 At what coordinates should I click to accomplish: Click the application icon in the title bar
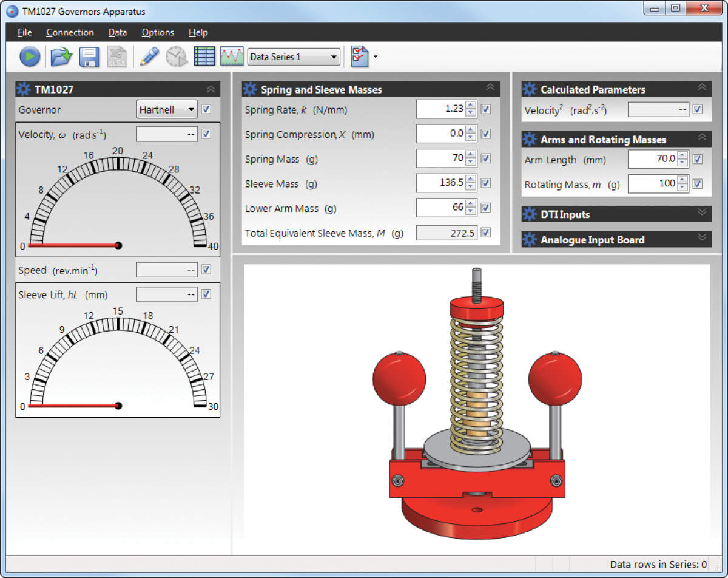(12, 11)
